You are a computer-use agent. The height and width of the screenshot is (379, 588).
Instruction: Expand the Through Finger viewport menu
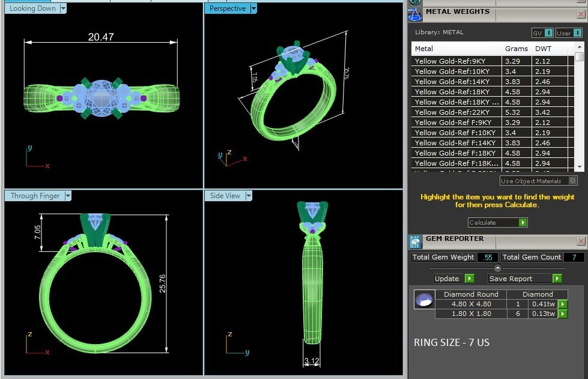click(68, 196)
